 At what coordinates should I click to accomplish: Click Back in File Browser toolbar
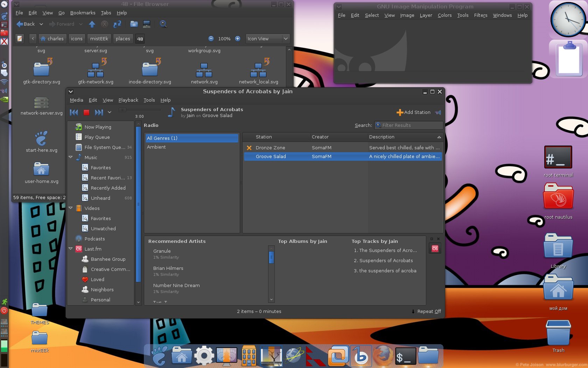tap(26, 24)
